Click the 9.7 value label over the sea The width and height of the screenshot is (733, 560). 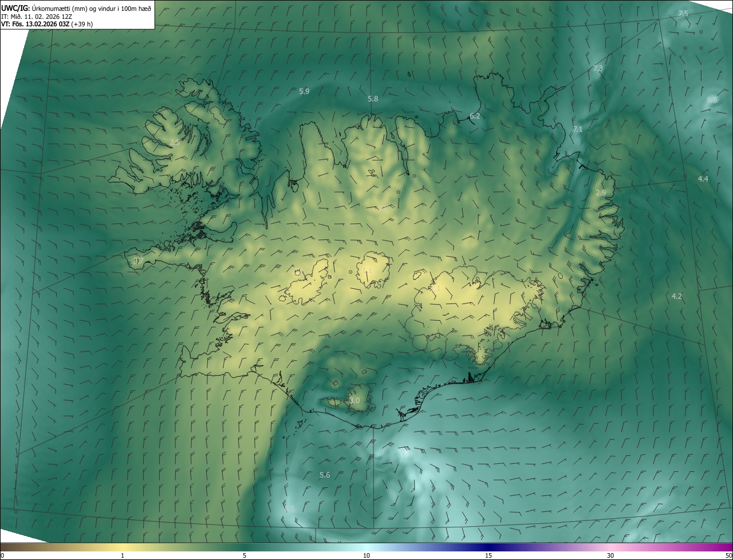405,452
